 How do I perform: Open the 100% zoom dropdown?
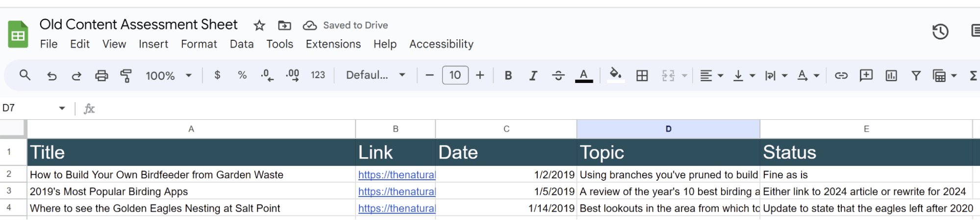pos(168,76)
